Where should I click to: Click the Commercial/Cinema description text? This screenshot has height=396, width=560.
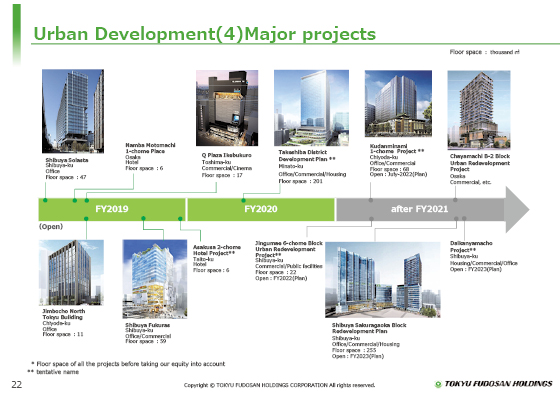[x=227, y=168]
